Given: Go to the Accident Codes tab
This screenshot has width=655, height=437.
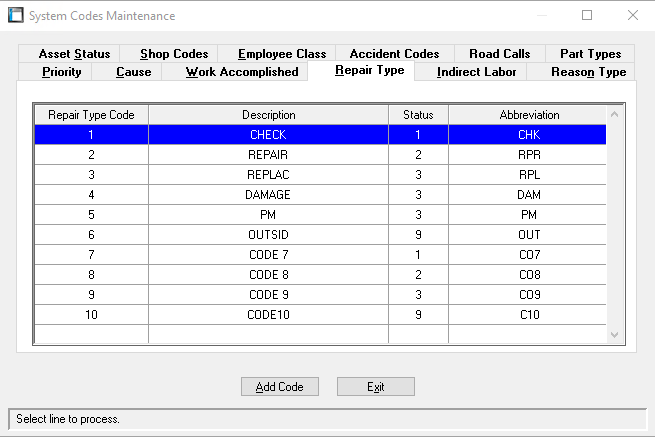Looking at the screenshot, I should (x=394, y=54).
